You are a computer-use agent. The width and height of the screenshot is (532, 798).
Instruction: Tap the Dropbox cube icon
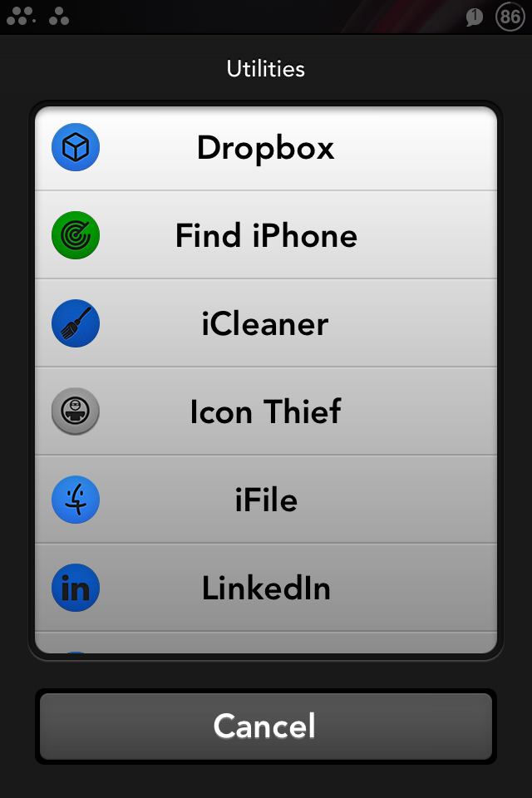click(x=76, y=147)
